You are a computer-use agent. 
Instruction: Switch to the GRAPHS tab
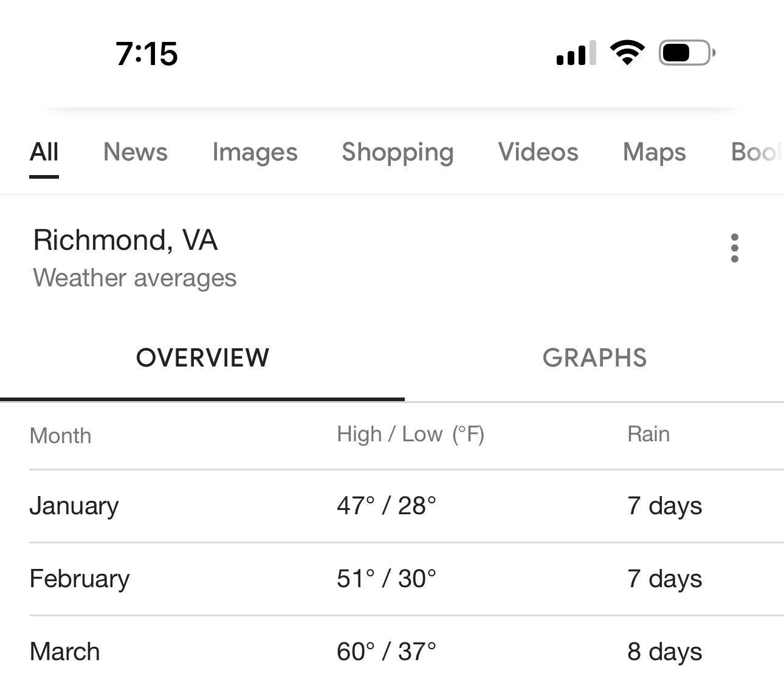point(594,358)
